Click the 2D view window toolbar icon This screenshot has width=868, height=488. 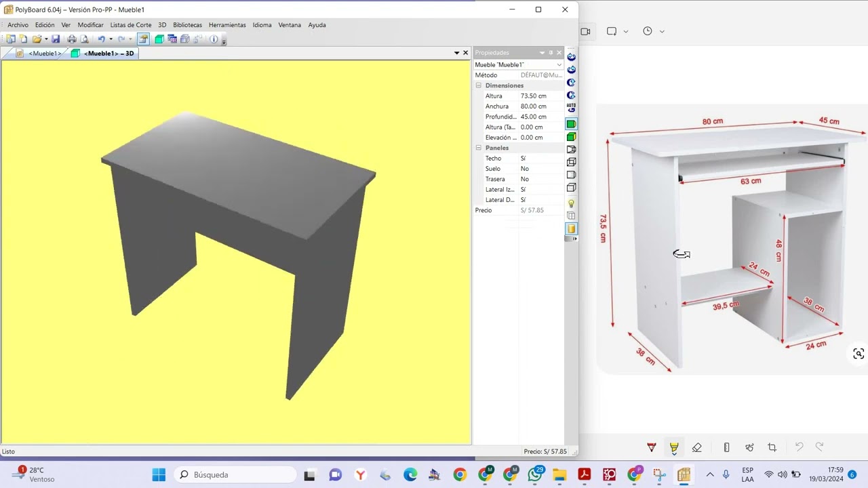(172, 39)
